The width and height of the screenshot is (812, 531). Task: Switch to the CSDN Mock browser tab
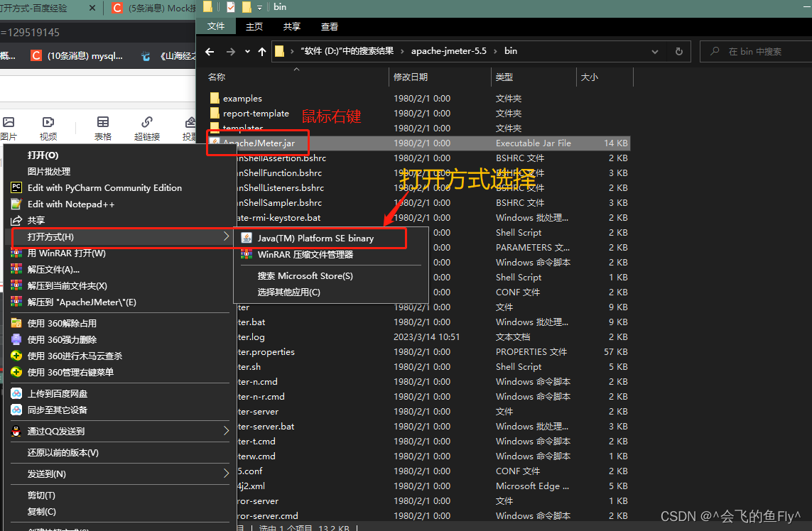[x=153, y=9]
